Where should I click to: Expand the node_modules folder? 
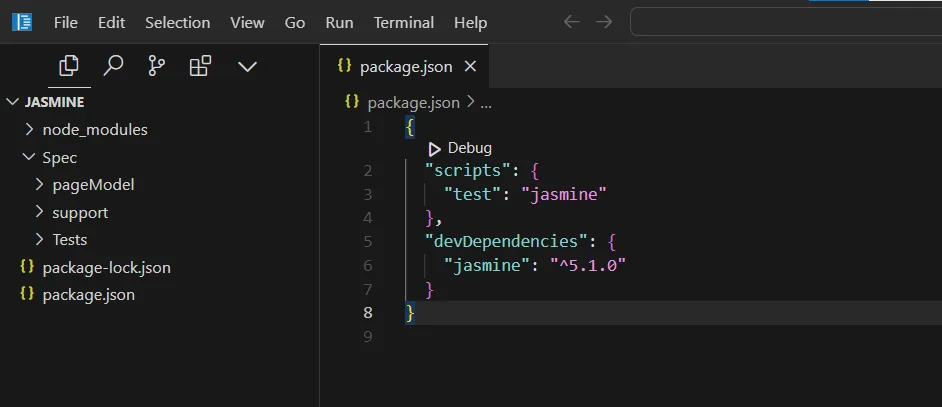click(x=29, y=129)
